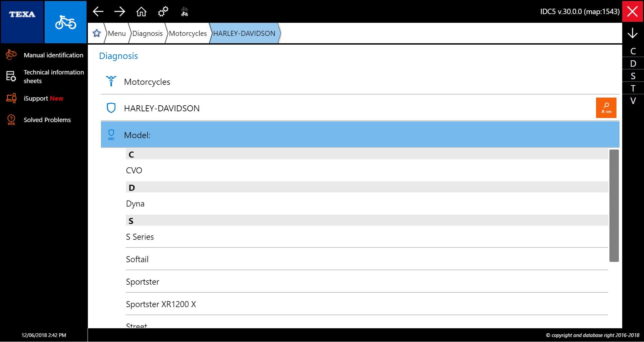Click the motorcycle configuration toolbar icon
This screenshot has width=644, height=342.
click(x=185, y=11)
